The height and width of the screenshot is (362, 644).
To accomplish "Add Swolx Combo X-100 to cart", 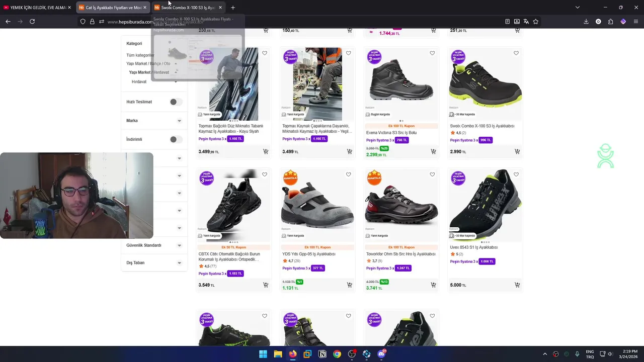I will [x=517, y=151].
